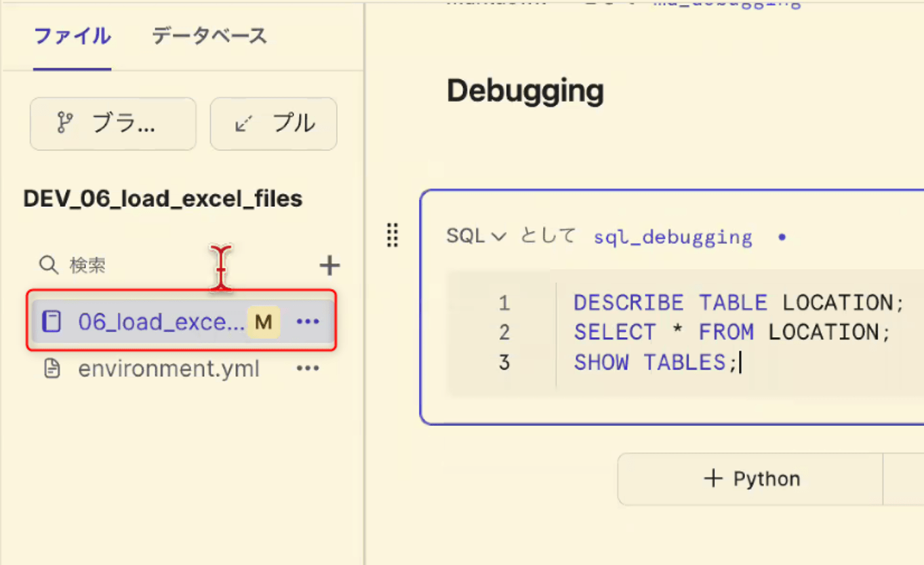Click the プル pull button

tap(273, 123)
